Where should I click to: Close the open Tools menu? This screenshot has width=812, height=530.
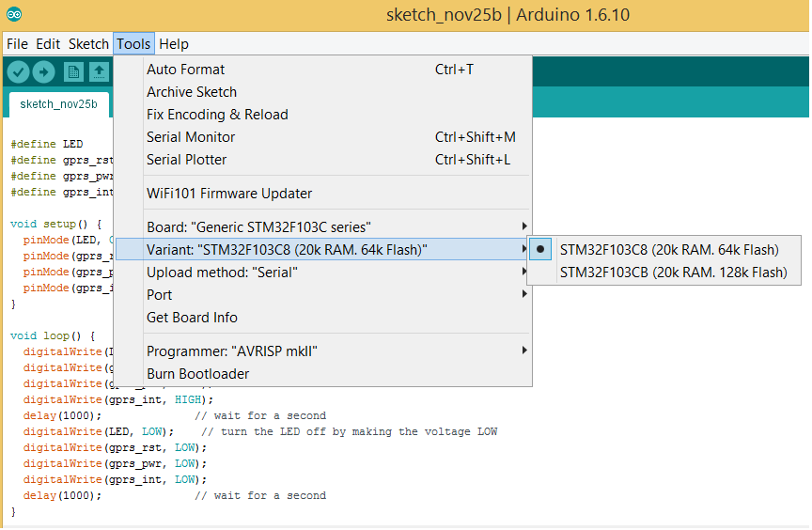[x=133, y=44]
